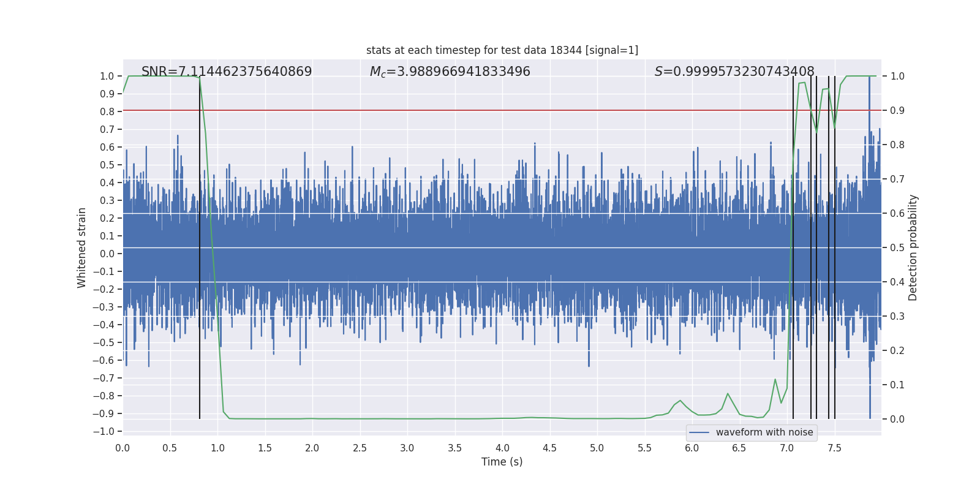The height and width of the screenshot is (490, 980).
Task: Click the left y-axis tick label −1.0
Action: (104, 431)
